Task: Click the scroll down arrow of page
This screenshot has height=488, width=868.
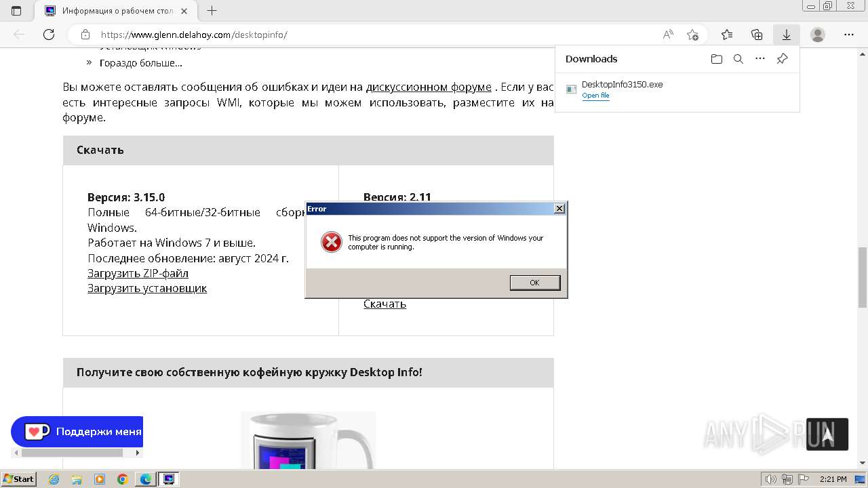Action: click(862, 463)
